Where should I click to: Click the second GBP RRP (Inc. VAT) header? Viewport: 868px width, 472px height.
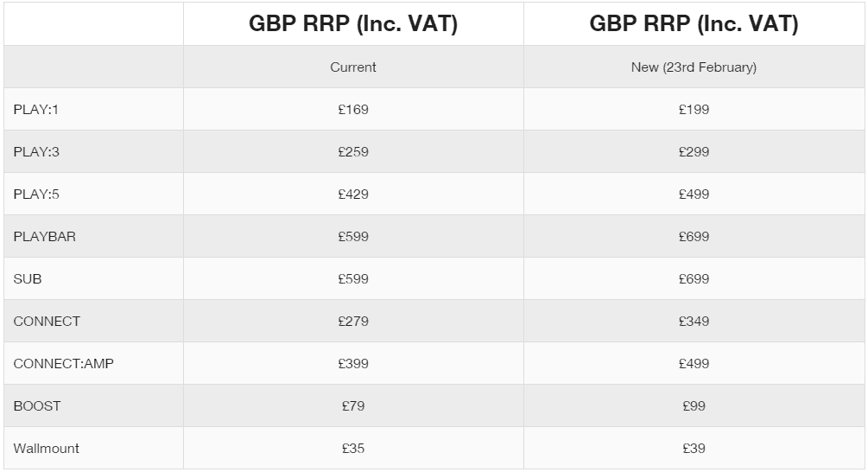(694, 24)
